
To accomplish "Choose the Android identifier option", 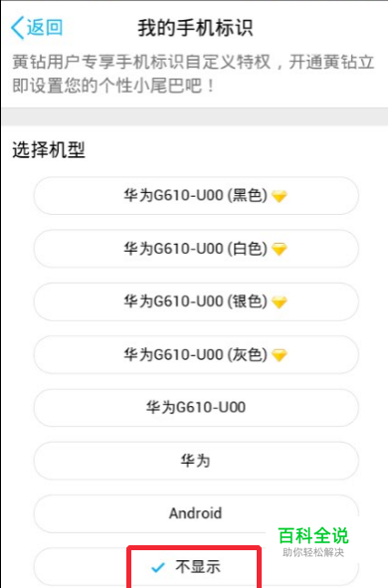I will coord(196,513).
